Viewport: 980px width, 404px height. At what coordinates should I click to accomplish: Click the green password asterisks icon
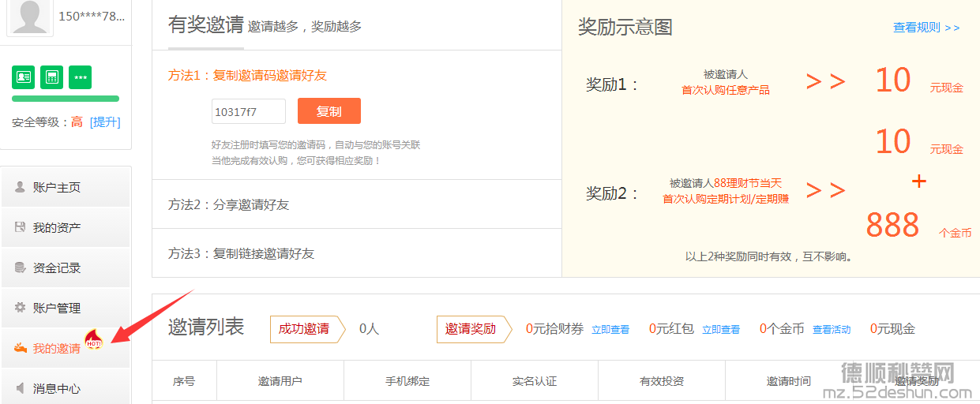click(x=81, y=77)
